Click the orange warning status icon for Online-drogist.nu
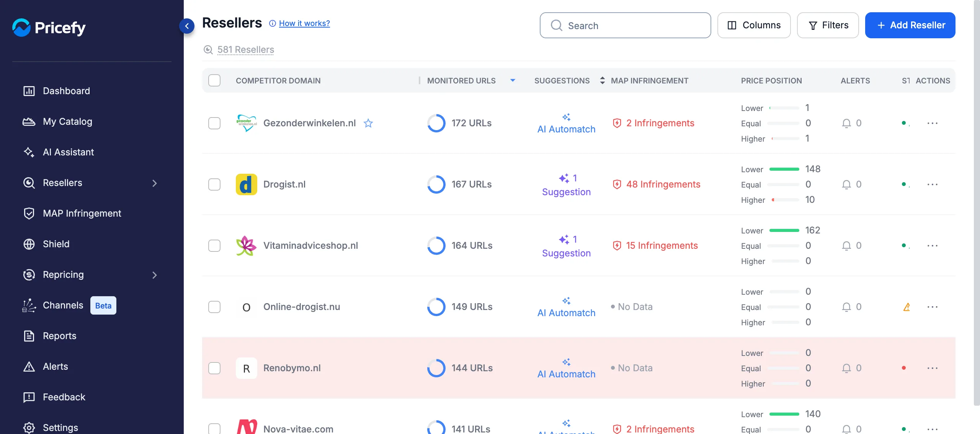980x434 pixels. (906, 307)
